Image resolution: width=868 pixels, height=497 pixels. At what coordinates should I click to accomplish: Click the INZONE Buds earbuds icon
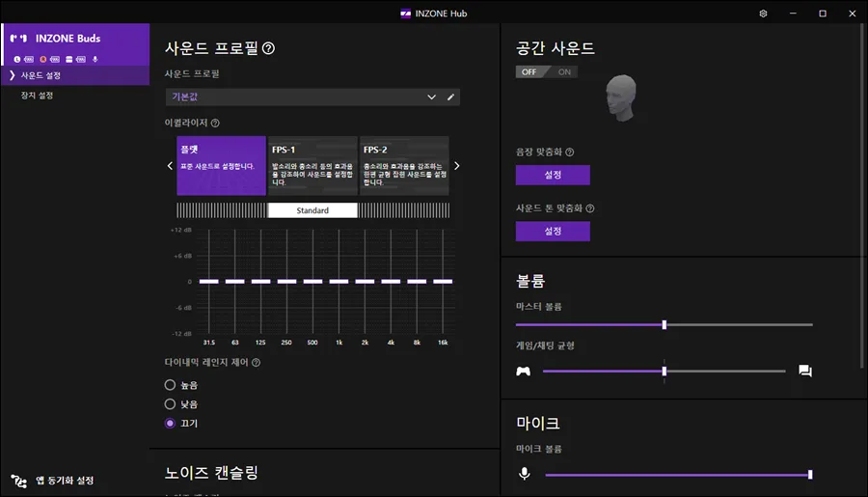18,39
